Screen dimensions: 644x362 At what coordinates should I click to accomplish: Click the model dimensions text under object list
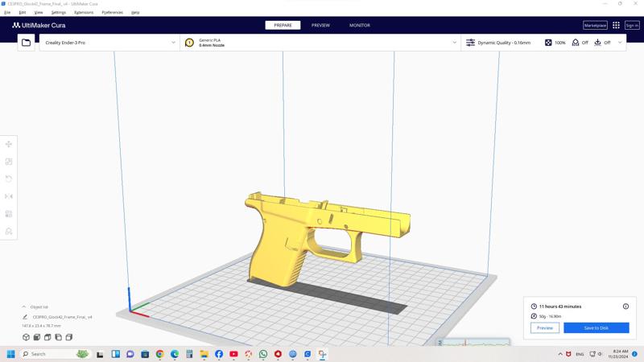pos(41,326)
